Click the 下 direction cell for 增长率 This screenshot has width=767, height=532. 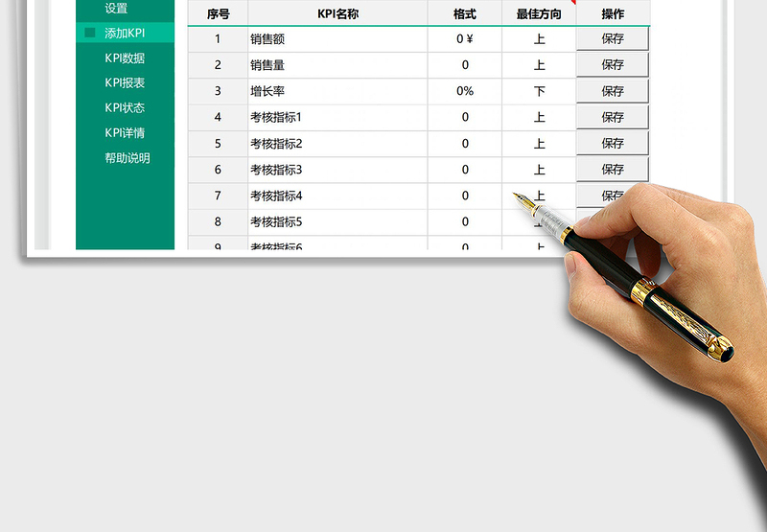[x=539, y=91]
